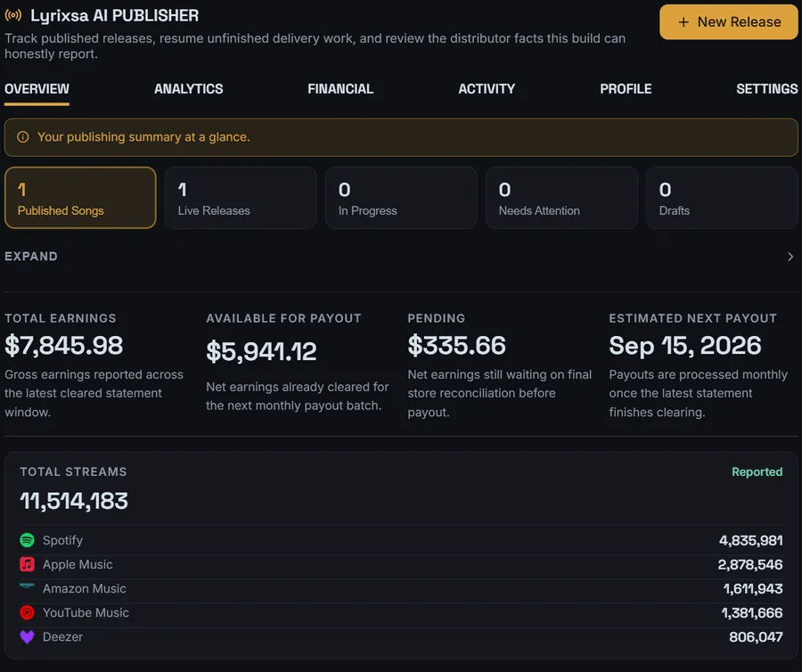This screenshot has width=802, height=672.
Task: Click the Total Earnings amount $7,845.98
Action: pyautogui.click(x=64, y=346)
